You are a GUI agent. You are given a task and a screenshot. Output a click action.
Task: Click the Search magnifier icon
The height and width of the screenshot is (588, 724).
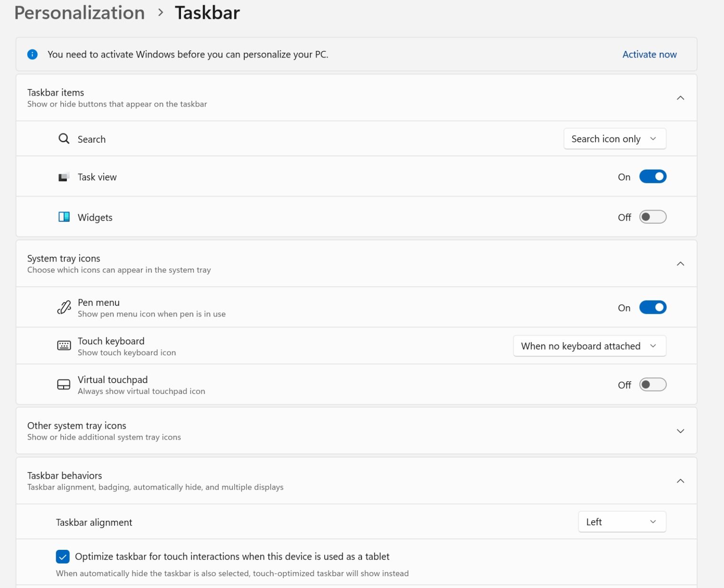click(64, 139)
